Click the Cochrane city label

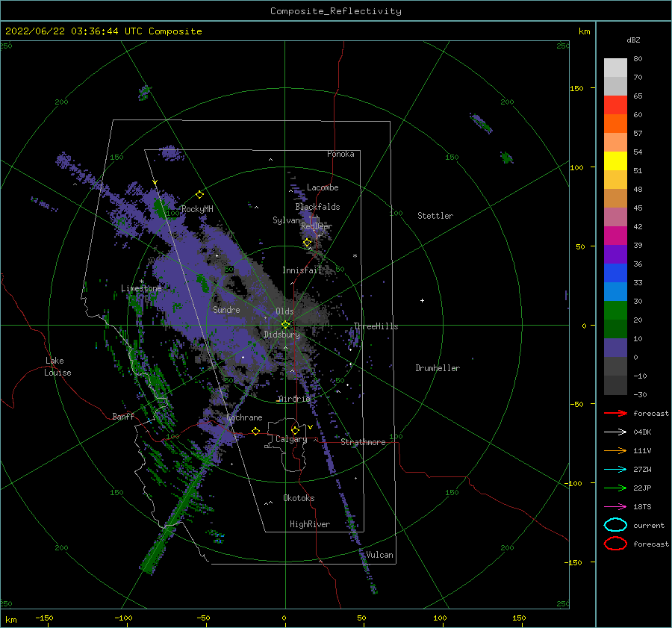point(244,417)
